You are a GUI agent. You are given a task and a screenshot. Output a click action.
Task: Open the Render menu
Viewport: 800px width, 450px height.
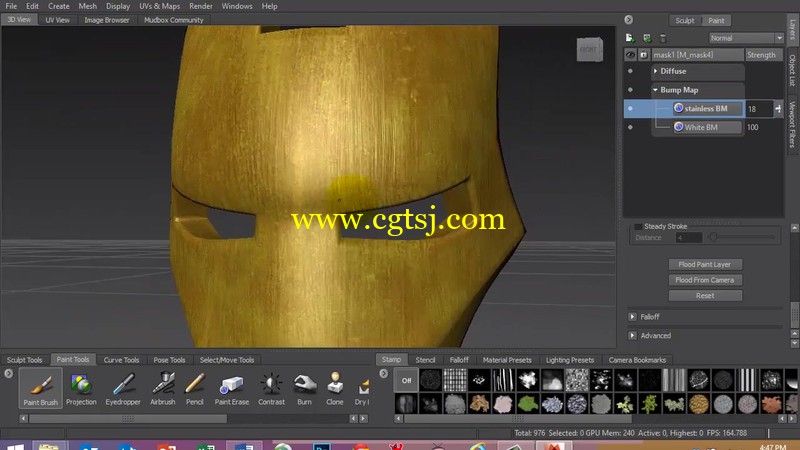click(201, 6)
